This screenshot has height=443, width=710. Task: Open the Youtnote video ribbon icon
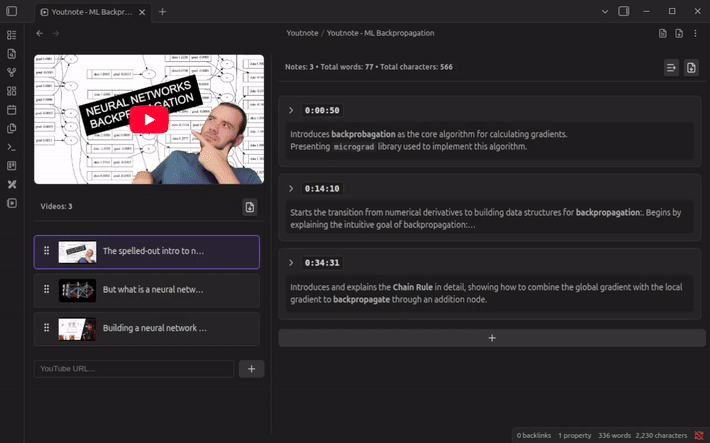12,203
